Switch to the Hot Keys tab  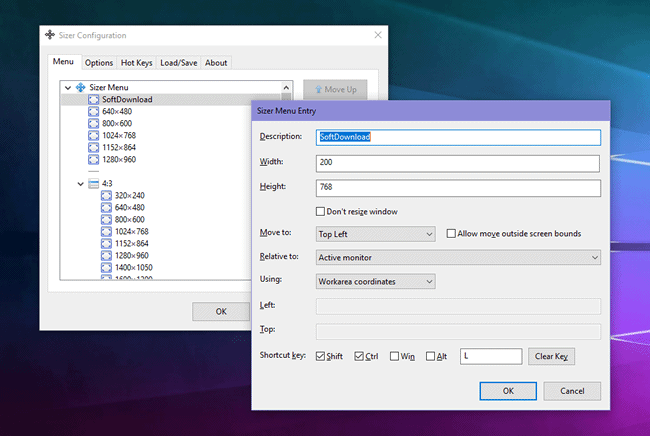tap(136, 62)
